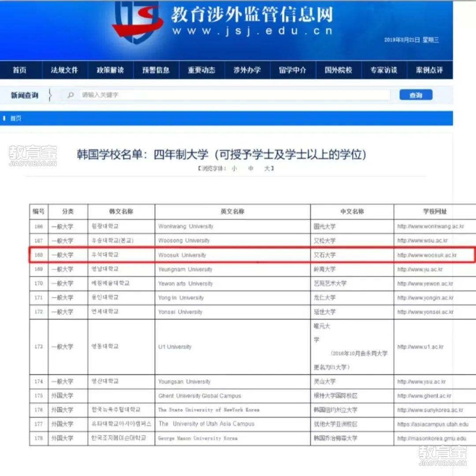Set browsing font size to 中
The width and height of the screenshot is (476, 476).
250,168
